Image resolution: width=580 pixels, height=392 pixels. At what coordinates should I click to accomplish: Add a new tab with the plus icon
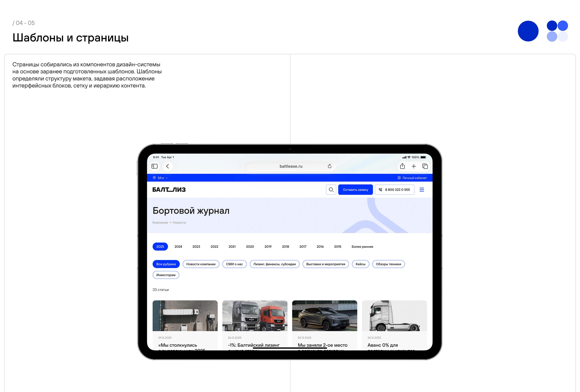click(x=414, y=166)
